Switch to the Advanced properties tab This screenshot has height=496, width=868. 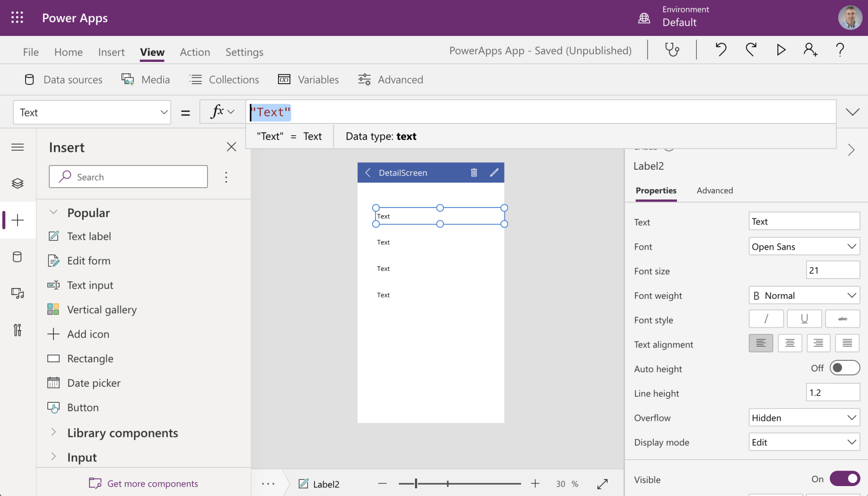click(714, 191)
